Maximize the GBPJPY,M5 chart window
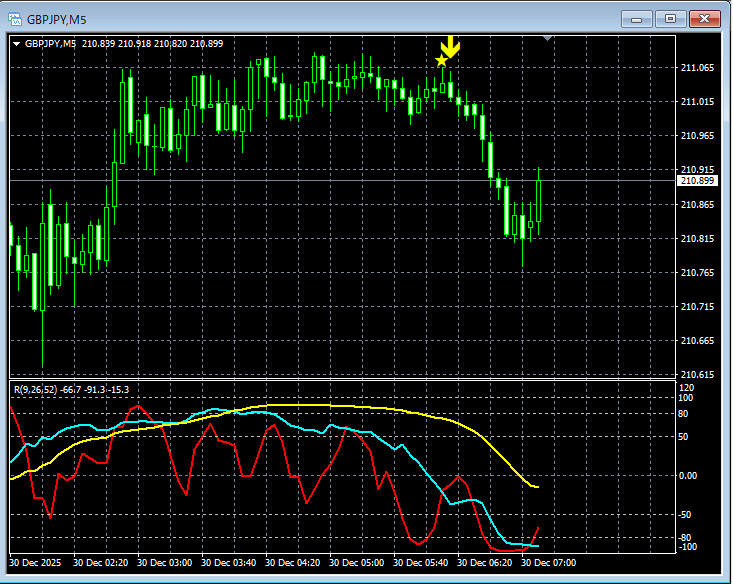This screenshot has height=584, width=733. click(670, 19)
